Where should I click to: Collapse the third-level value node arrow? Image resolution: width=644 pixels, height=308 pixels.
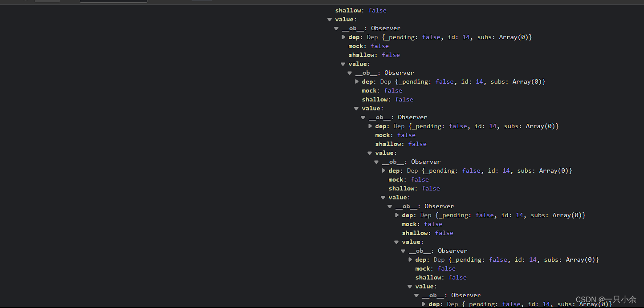(356, 109)
